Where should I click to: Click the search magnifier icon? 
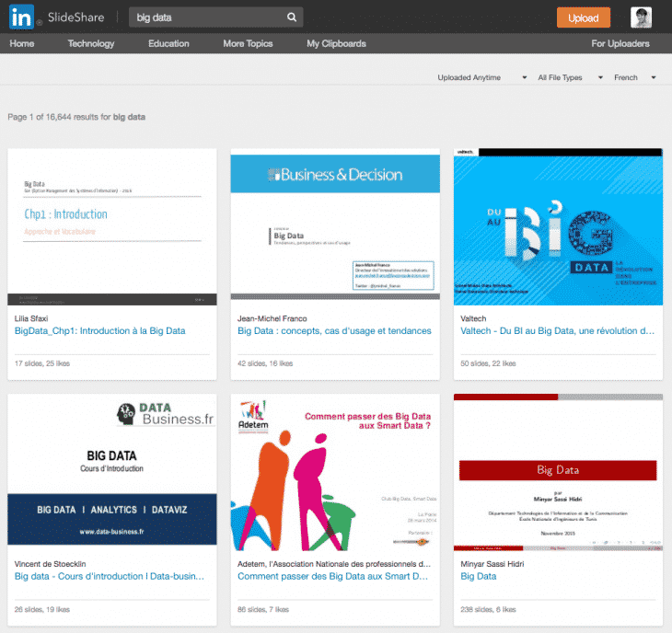coord(291,17)
